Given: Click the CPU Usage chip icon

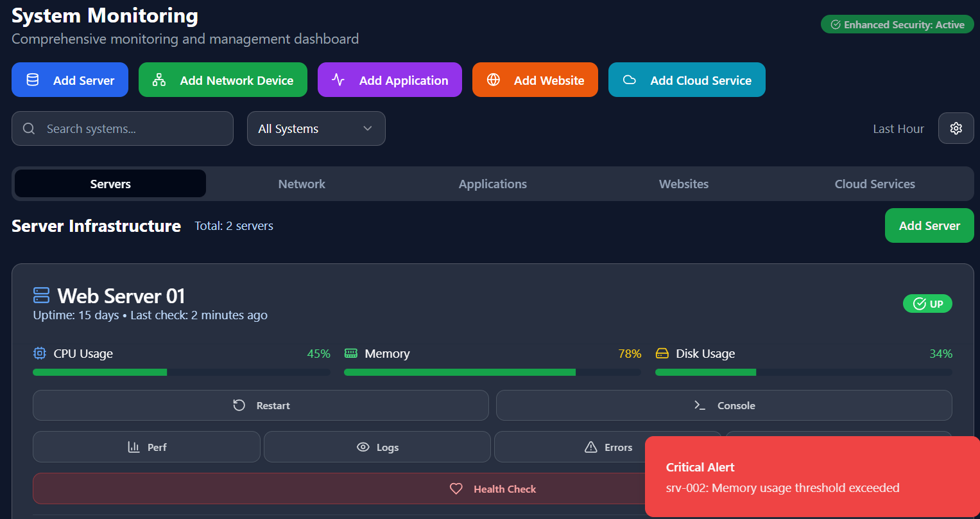Looking at the screenshot, I should click(40, 353).
